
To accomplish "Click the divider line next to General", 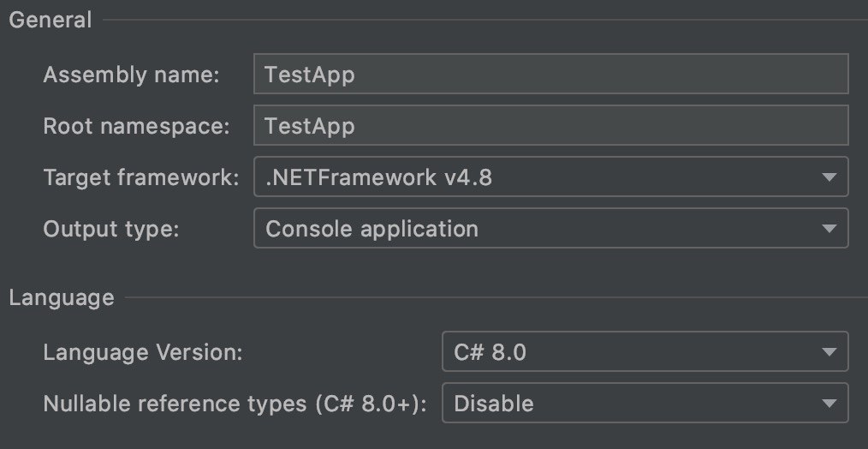I will pos(479,21).
